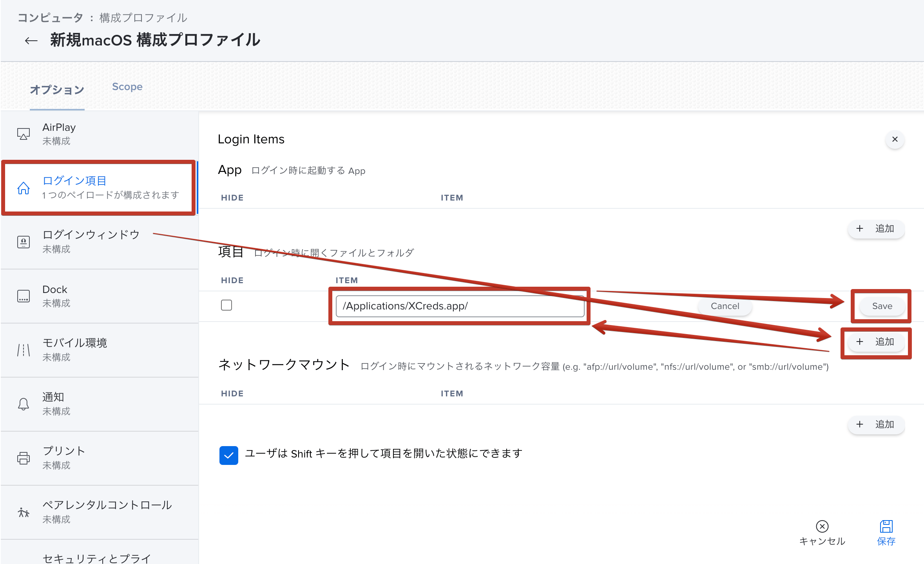Click the Save button for the item row
The width and height of the screenshot is (924, 564).
pyautogui.click(x=882, y=306)
